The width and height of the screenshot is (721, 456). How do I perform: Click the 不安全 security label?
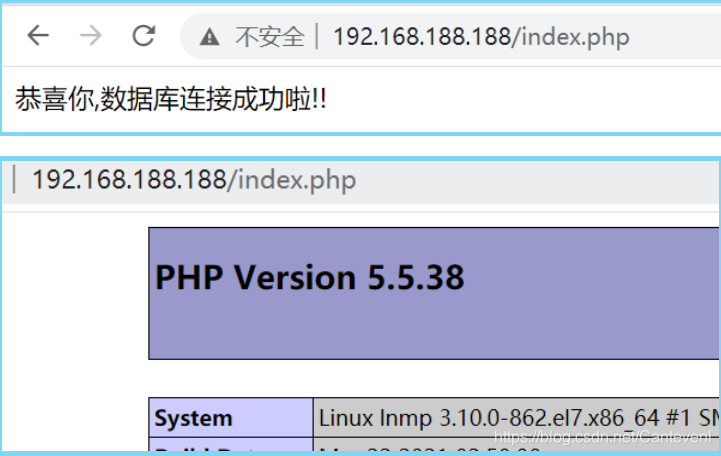pyautogui.click(x=270, y=37)
